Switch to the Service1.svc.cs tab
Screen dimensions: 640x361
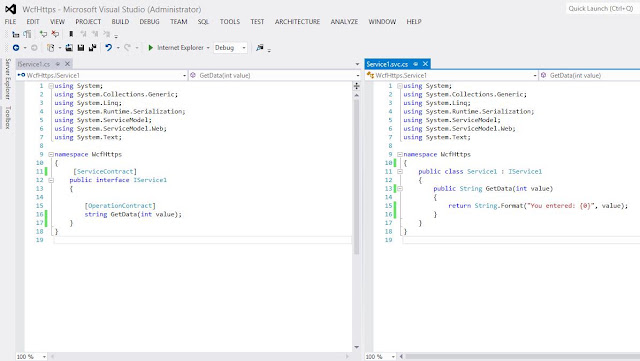(x=387, y=64)
